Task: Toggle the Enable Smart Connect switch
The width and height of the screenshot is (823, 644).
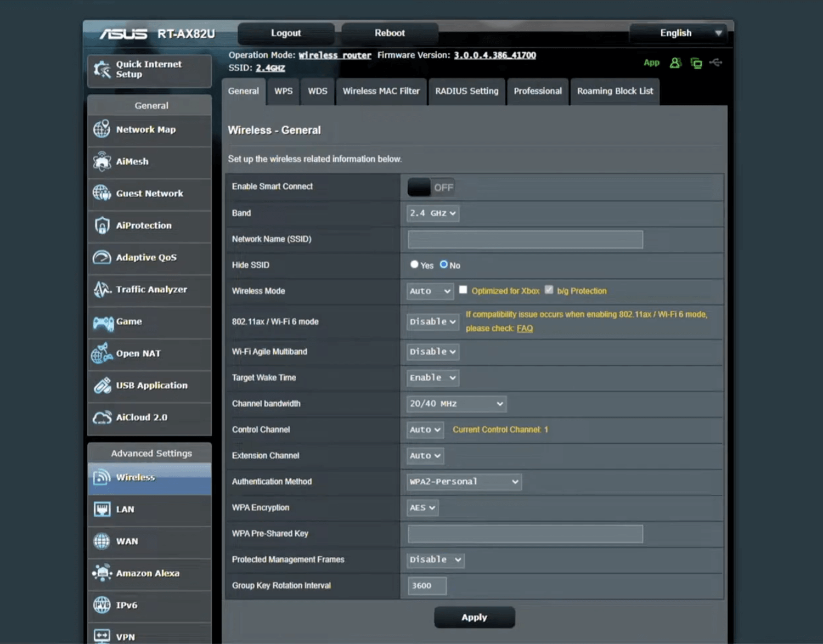Action: click(431, 188)
